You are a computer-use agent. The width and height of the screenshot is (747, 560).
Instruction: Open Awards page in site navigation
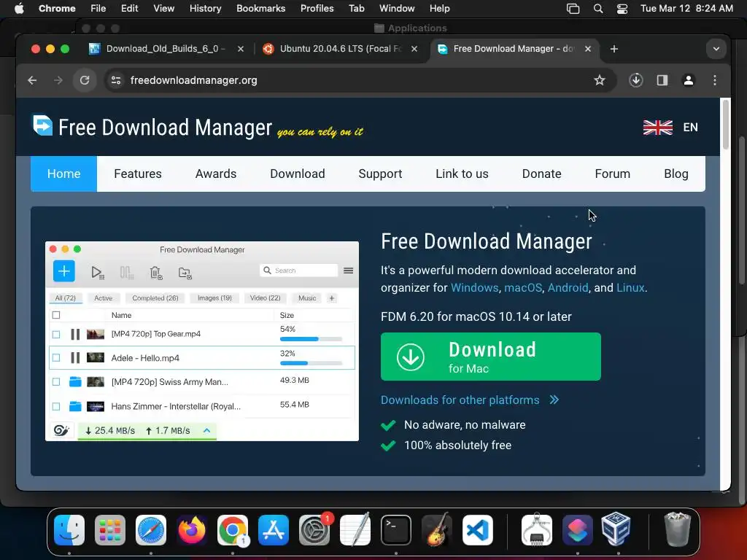(216, 174)
